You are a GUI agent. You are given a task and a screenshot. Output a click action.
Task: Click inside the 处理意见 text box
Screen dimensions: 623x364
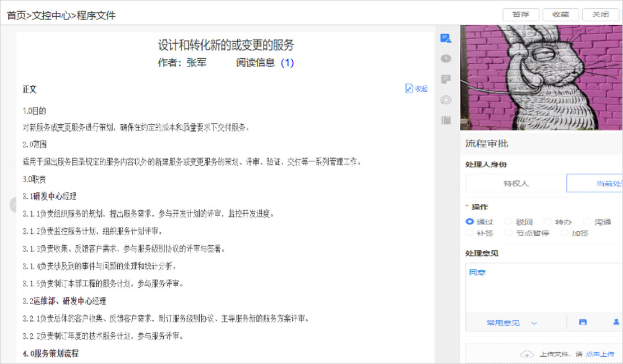(x=538, y=288)
